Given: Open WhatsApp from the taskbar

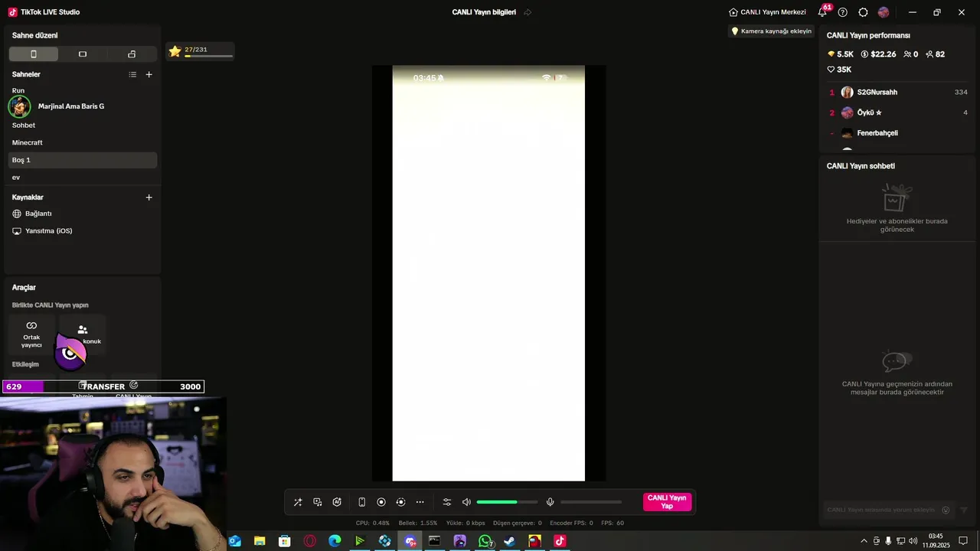Looking at the screenshot, I should pyautogui.click(x=485, y=541).
